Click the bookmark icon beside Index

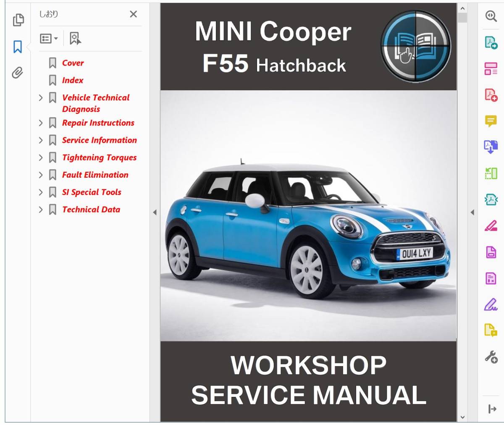pos(52,80)
